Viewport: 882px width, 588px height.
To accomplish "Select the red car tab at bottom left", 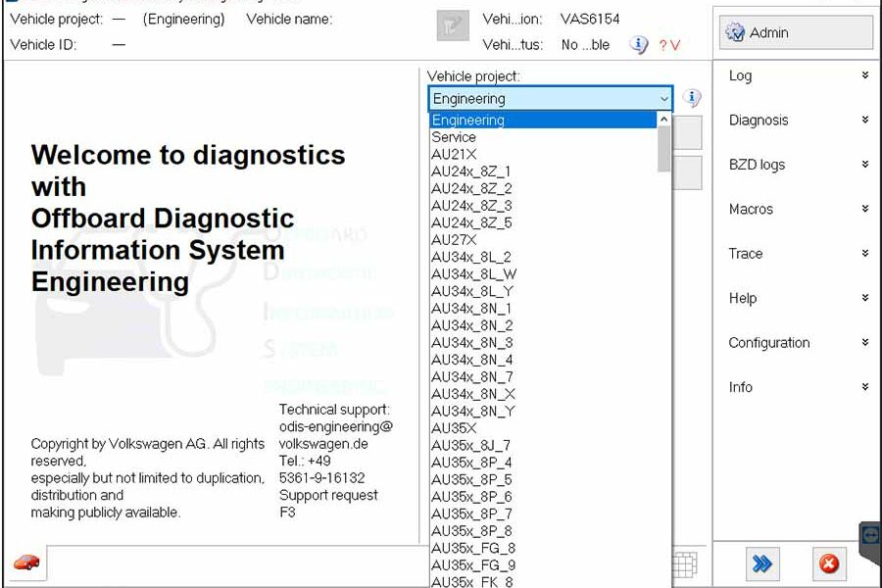I will point(26,564).
